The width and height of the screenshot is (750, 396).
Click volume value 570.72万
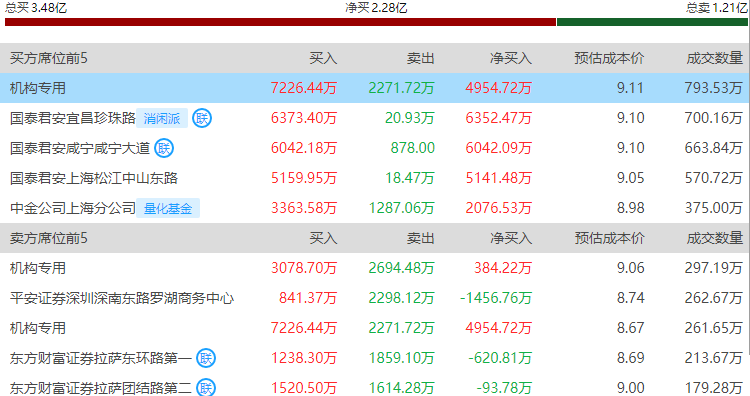(x=713, y=178)
